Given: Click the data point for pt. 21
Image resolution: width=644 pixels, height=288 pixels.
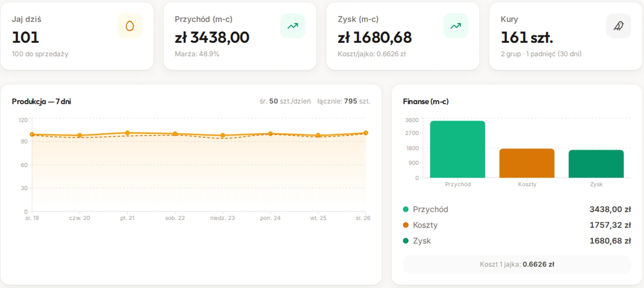Looking at the screenshot, I should pyautogui.click(x=127, y=133).
